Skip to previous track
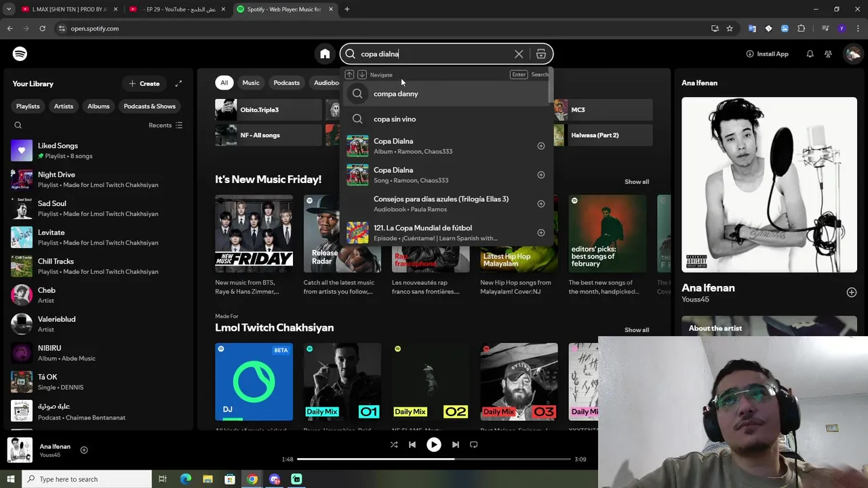The width and height of the screenshot is (868, 488). click(x=412, y=445)
